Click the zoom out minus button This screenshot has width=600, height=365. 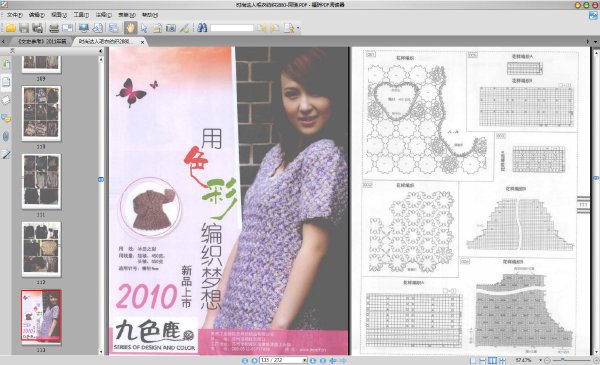coord(547,360)
